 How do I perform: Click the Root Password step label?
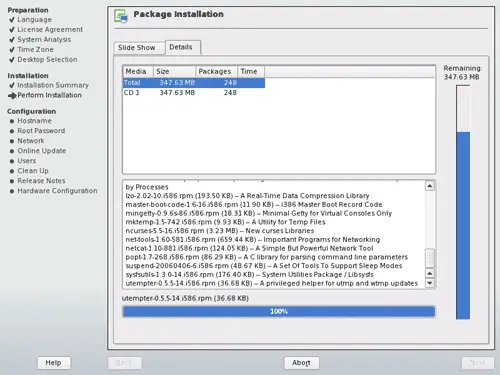click(41, 131)
